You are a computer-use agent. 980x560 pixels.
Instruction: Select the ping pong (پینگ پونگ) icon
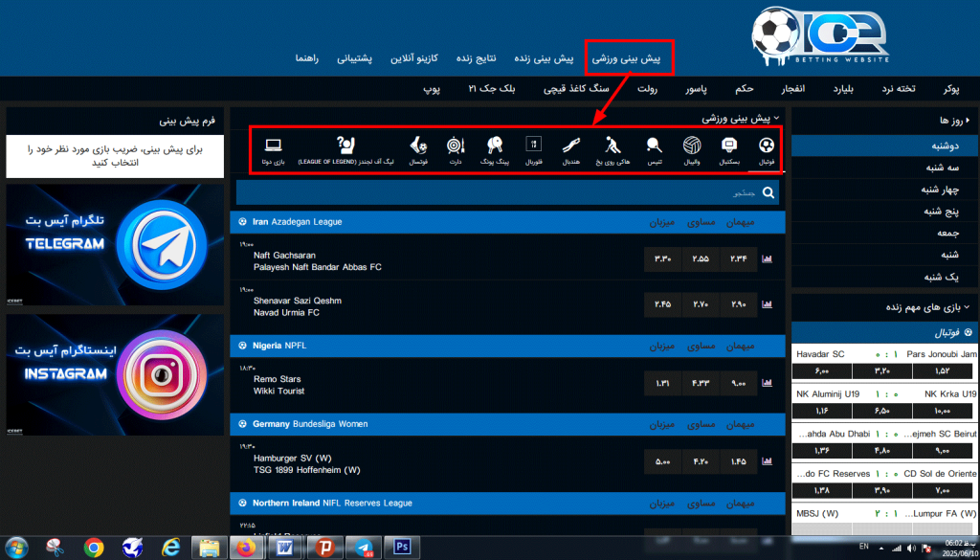pyautogui.click(x=495, y=149)
